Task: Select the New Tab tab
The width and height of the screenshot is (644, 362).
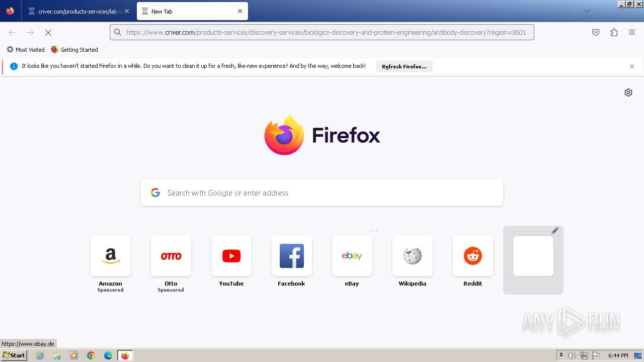Action: click(x=192, y=11)
